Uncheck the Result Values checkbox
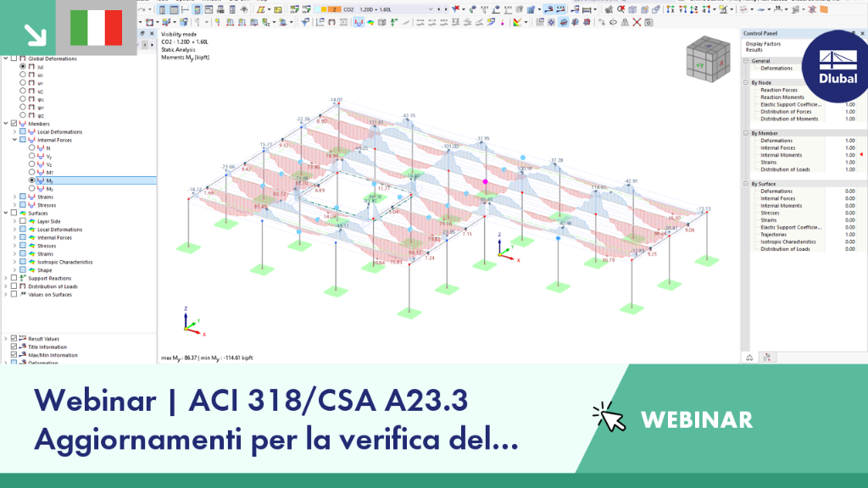 tap(14, 338)
